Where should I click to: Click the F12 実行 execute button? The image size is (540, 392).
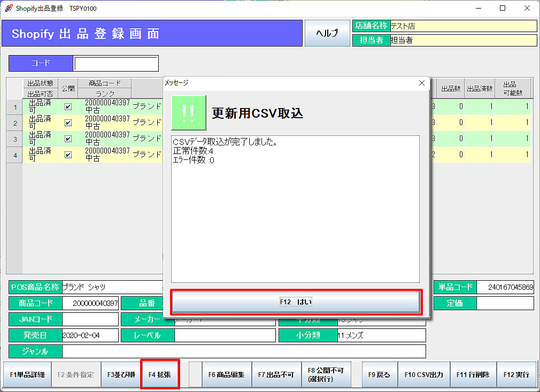click(516, 374)
